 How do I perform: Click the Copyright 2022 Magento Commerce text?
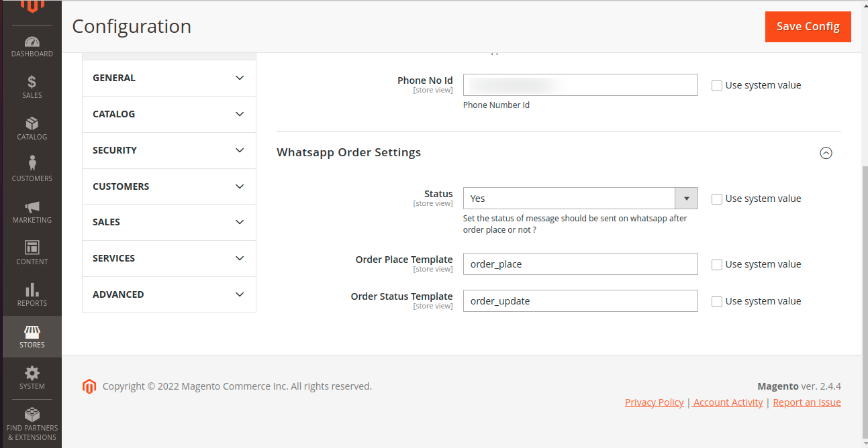[237, 386]
